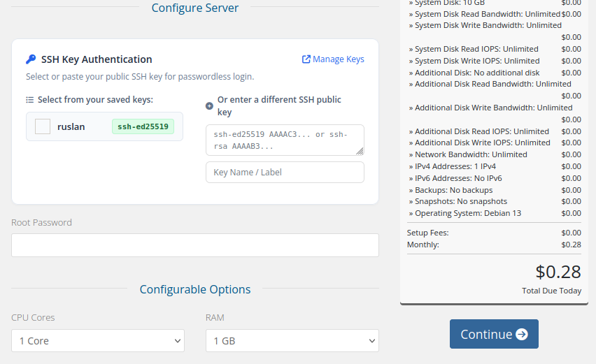Click the resize grip of the SSH key textarea
Viewport: 596px width, 364px height.
click(x=360, y=151)
